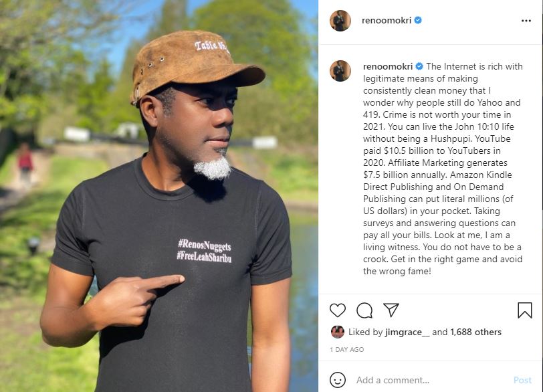Open comments via the speech bubble icon
543x392 pixels.
364,310
